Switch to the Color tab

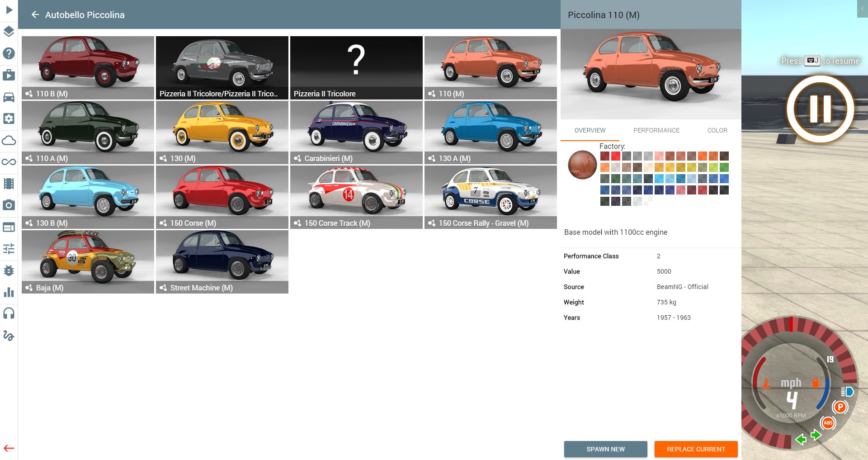pyautogui.click(x=717, y=130)
